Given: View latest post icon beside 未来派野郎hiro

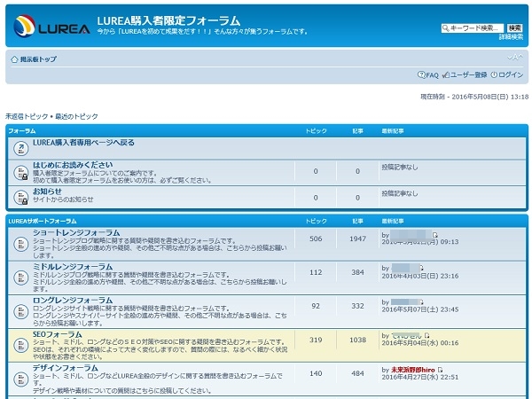Looking at the screenshot, I should pyautogui.click(x=440, y=370).
